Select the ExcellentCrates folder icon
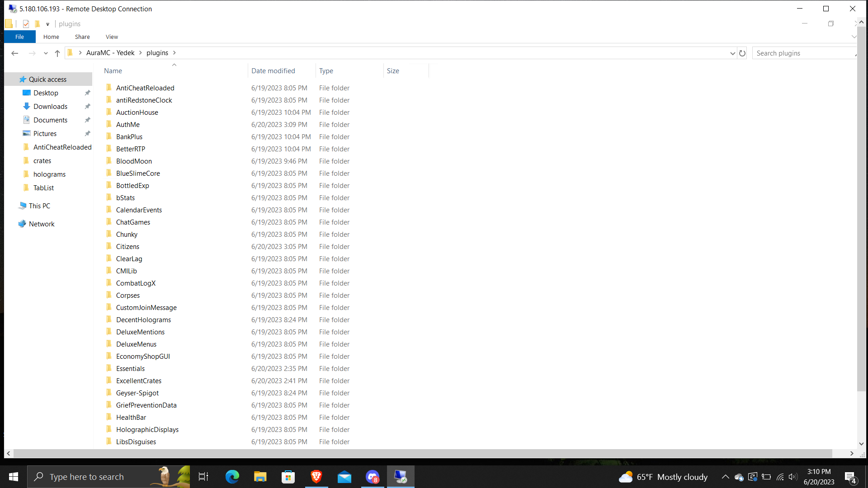Image resolution: width=868 pixels, height=488 pixels. [x=108, y=380]
